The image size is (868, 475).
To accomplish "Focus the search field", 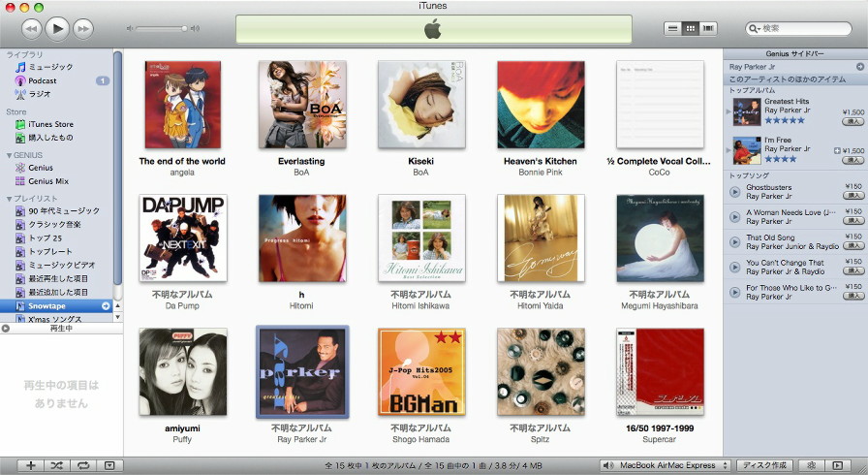I will [798, 28].
